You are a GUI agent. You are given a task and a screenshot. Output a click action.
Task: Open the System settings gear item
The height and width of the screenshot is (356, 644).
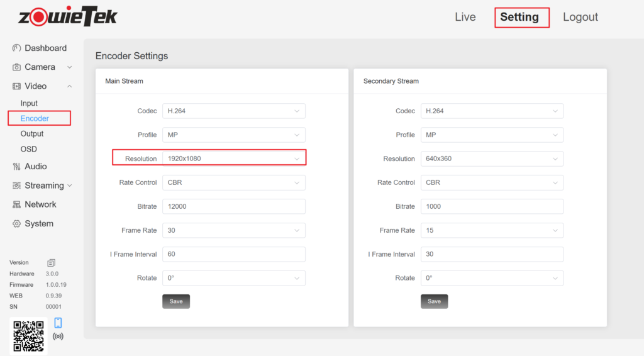(38, 223)
